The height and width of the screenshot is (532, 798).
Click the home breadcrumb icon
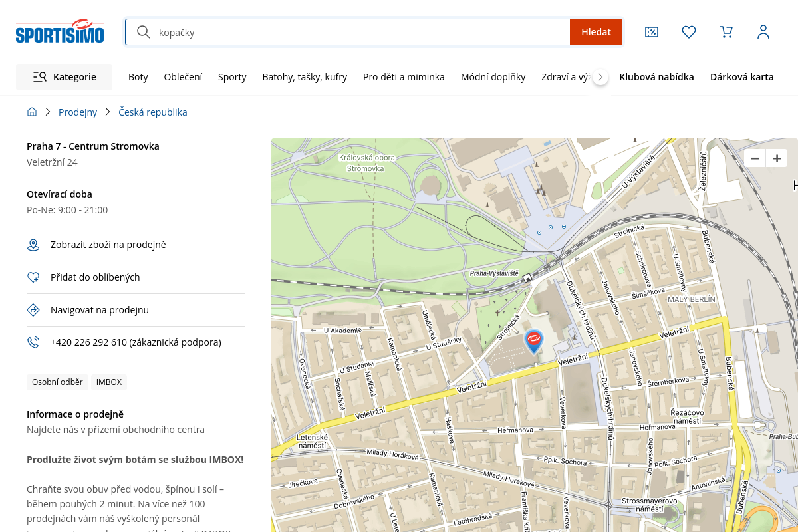(x=32, y=112)
